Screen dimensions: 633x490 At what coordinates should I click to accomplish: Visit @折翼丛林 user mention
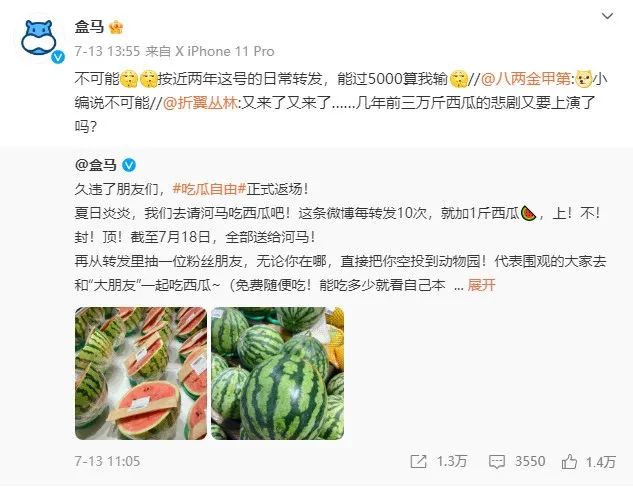click(200, 103)
